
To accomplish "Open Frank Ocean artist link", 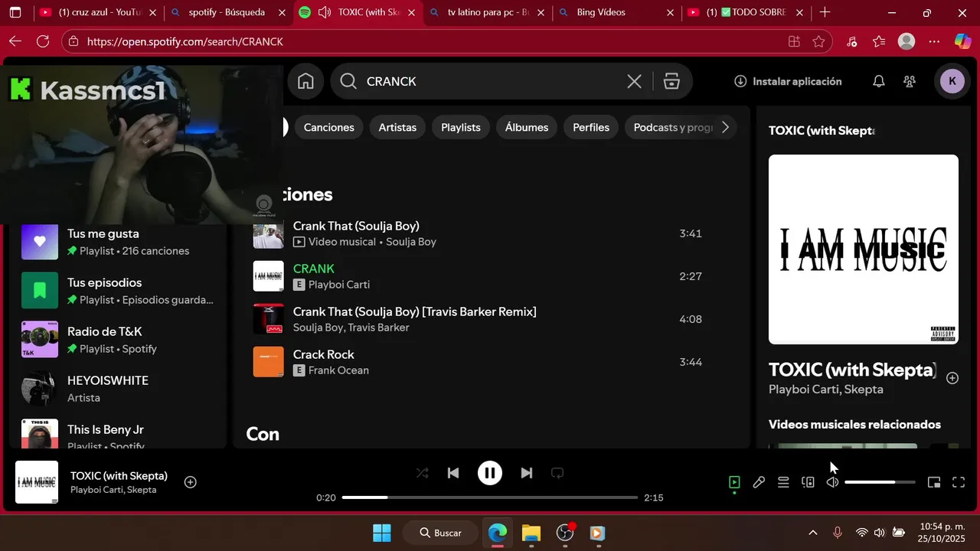I will (x=338, y=370).
